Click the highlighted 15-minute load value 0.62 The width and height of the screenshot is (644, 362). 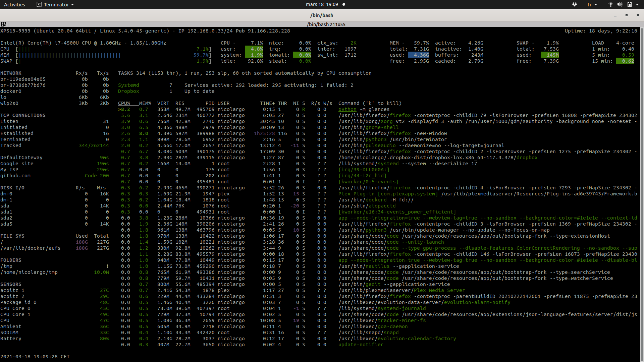click(626, 61)
